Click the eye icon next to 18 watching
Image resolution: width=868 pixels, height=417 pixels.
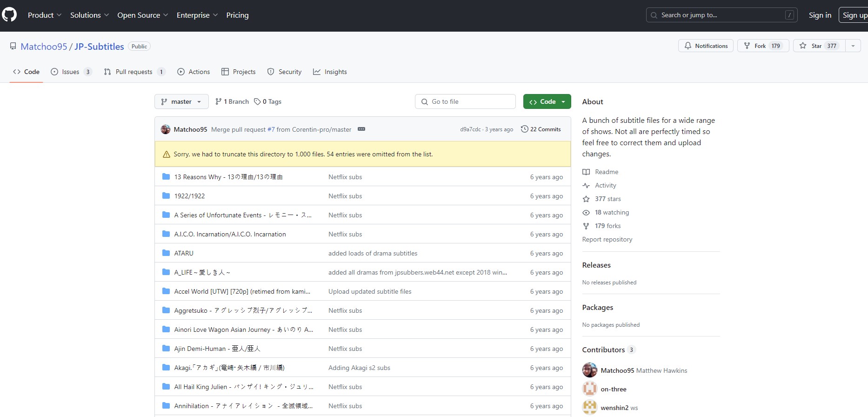click(x=586, y=212)
